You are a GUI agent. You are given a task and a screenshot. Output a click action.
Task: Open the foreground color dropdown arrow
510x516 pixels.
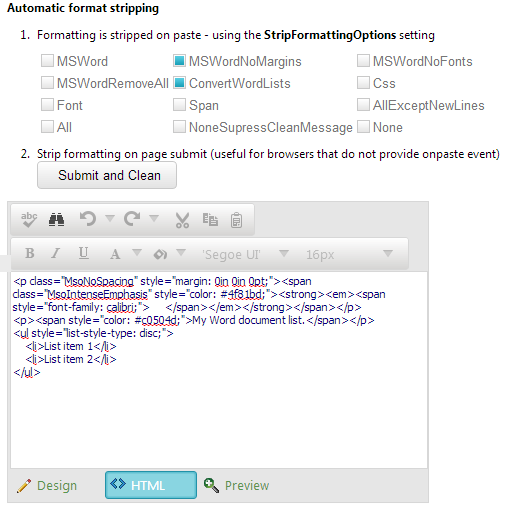(137, 252)
